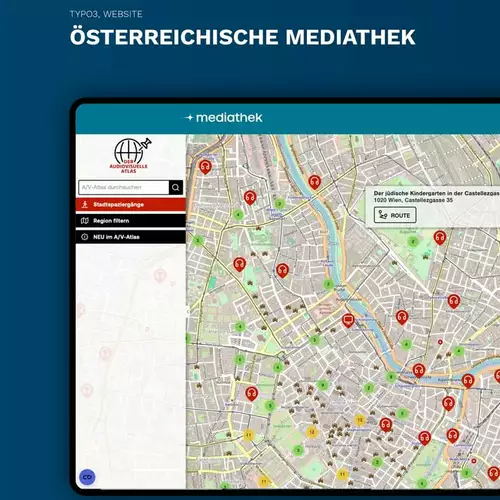The width and height of the screenshot is (500, 500).
Task: Open NEU im A/V-Atlas entry
Action: (131, 237)
